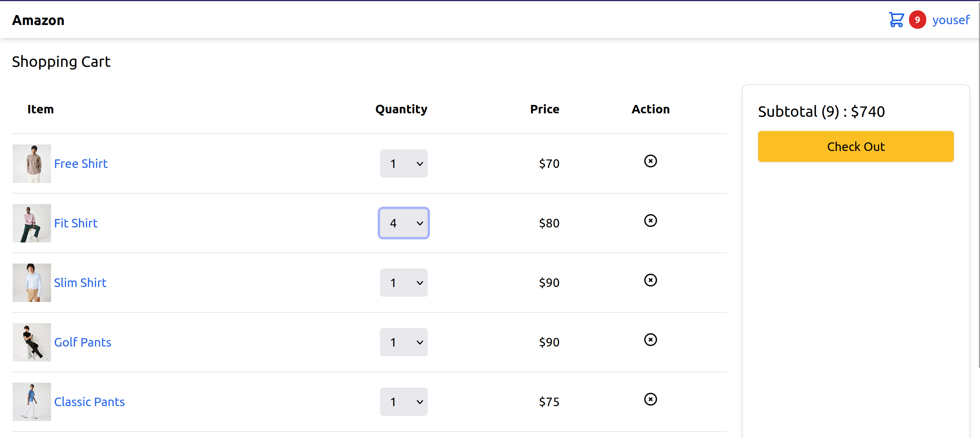The height and width of the screenshot is (438, 980).
Task: Remove Golf Pants from the cart
Action: click(650, 340)
